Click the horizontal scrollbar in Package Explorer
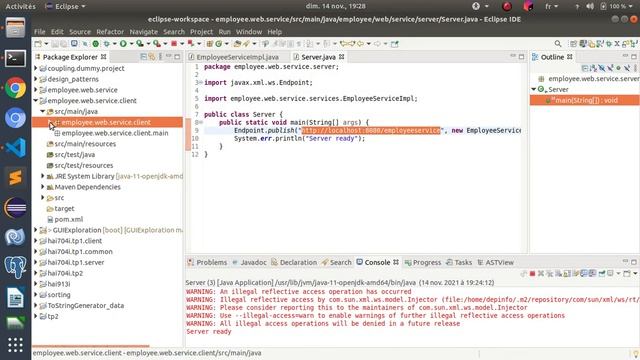Screen dimensions: 640x360 click(91, 346)
